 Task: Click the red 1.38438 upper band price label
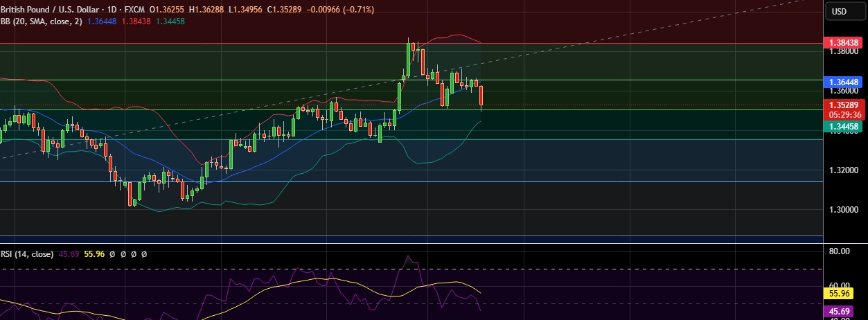coord(845,42)
